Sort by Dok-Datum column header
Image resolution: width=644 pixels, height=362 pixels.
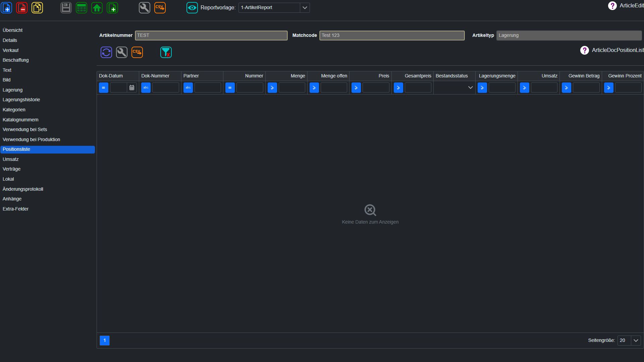[x=118, y=76]
